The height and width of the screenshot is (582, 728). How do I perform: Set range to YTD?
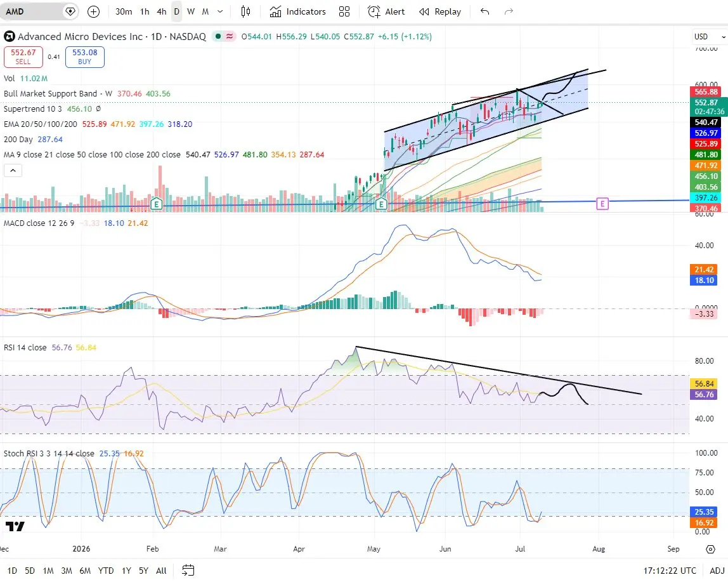coord(106,571)
